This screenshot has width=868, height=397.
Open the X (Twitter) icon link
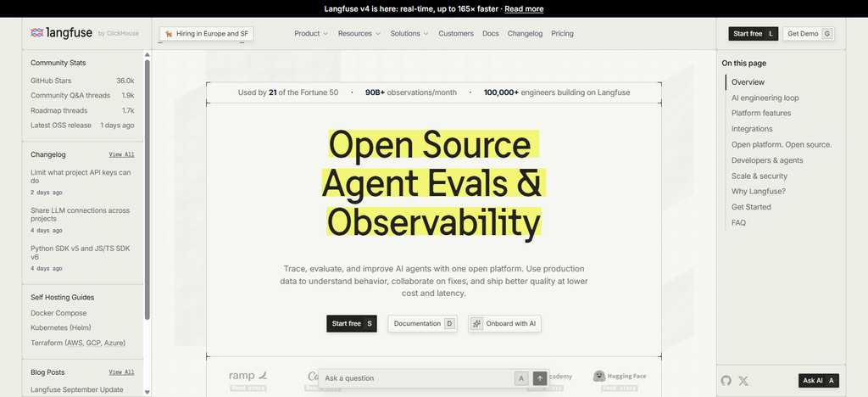[743, 380]
